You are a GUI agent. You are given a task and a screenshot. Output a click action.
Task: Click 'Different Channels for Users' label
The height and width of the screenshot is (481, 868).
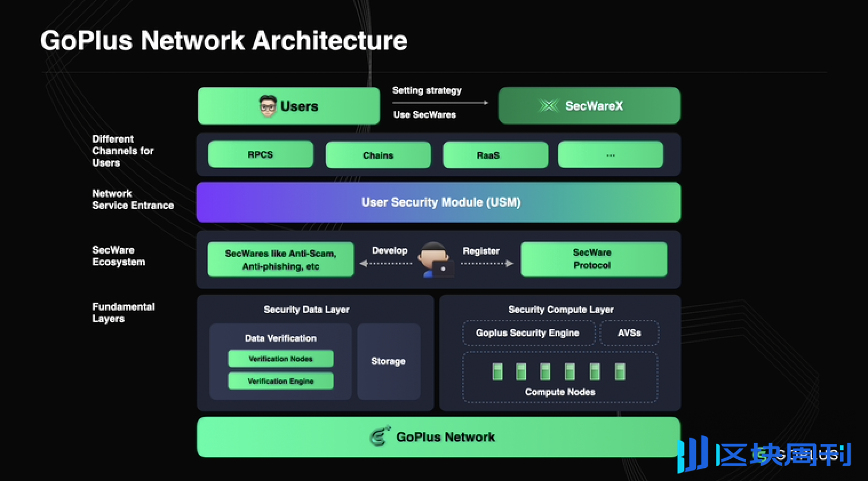pos(123,151)
